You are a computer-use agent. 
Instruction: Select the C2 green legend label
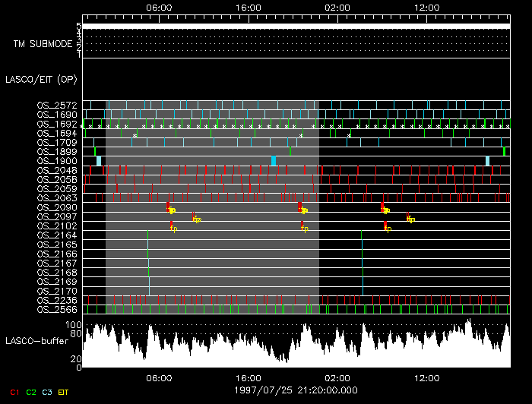tap(31, 392)
